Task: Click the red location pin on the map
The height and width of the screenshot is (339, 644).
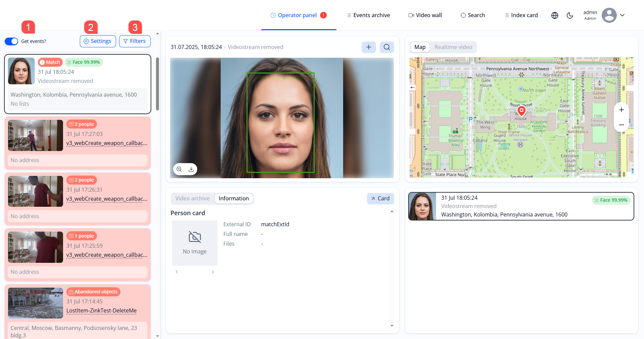Action: coord(521,111)
